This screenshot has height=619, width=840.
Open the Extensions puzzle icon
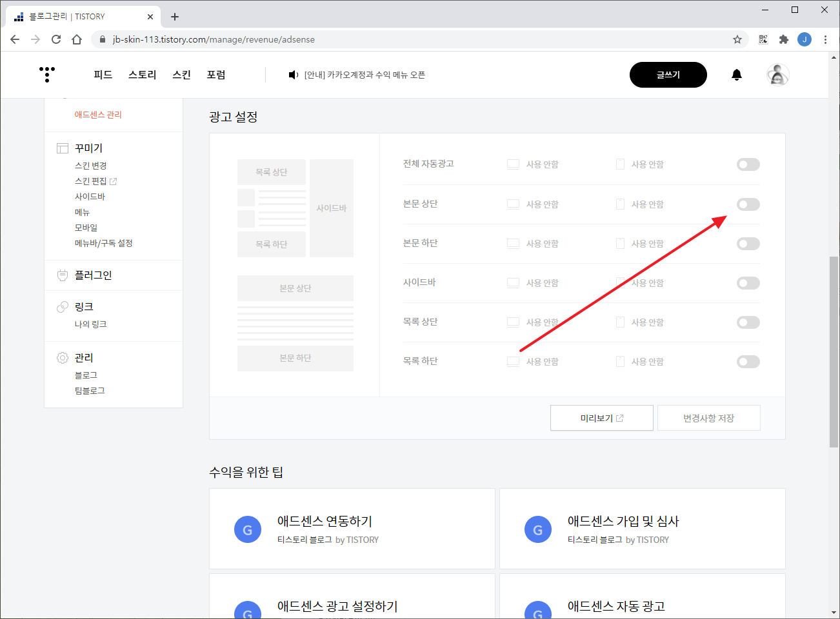point(784,39)
